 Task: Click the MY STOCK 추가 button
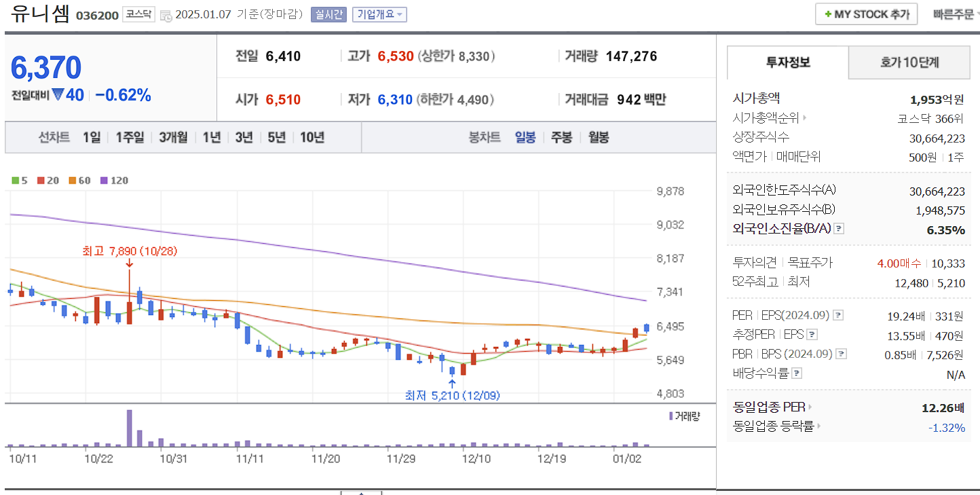(x=866, y=14)
